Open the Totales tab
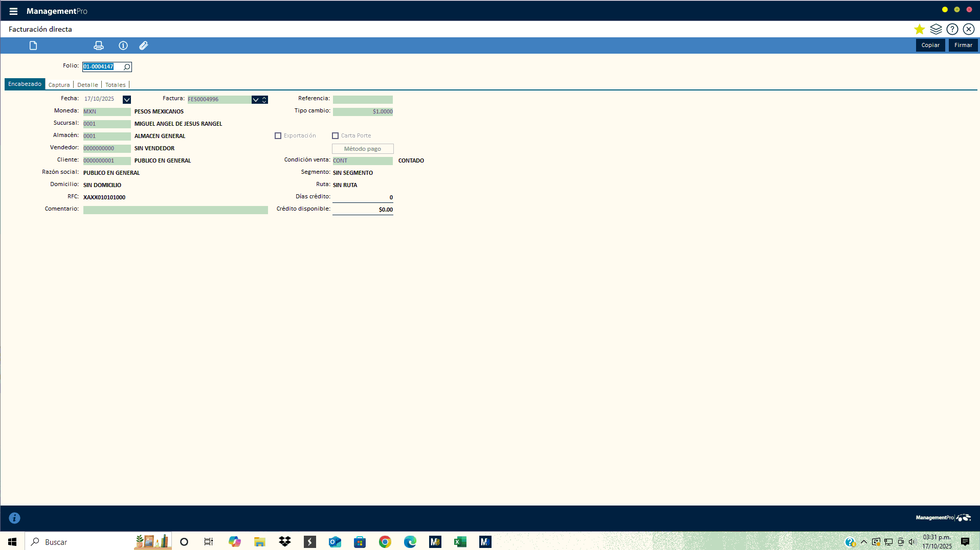 (x=115, y=85)
